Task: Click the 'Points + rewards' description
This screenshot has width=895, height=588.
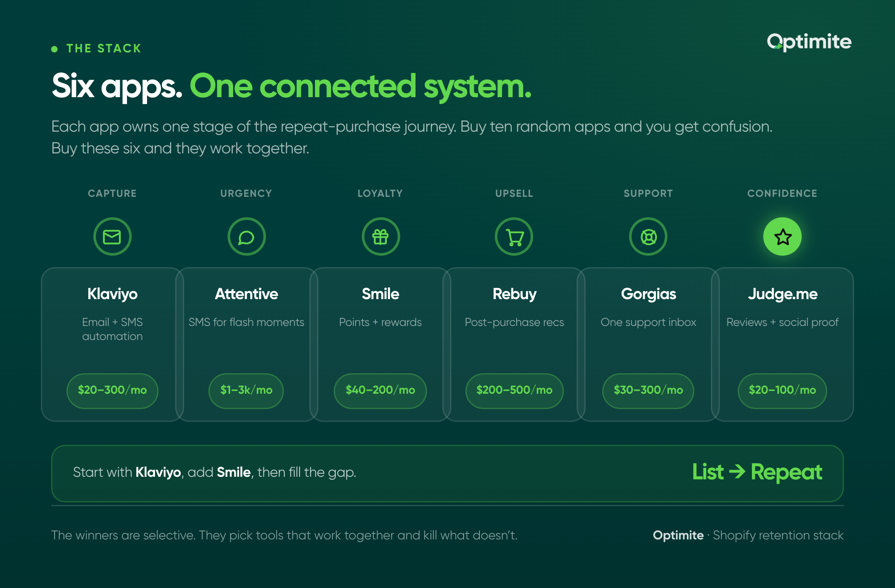Action: coord(380,322)
